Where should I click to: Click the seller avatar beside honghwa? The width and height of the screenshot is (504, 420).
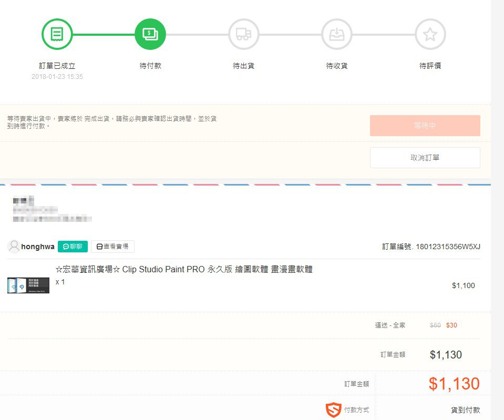(14, 246)
